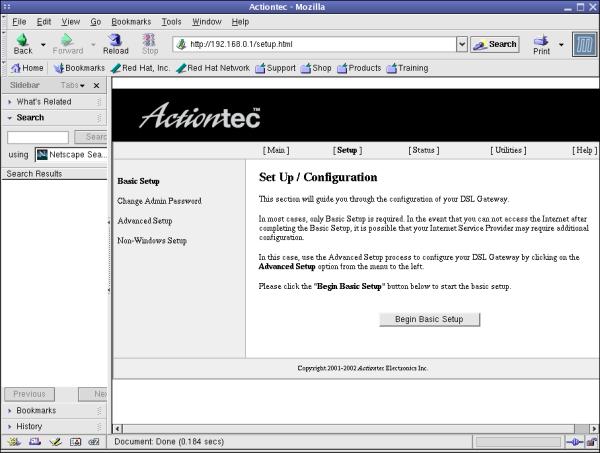The height and width of the screenshot is (453, 600).
Task: Open the Edit menu
Action: point(44,22)
